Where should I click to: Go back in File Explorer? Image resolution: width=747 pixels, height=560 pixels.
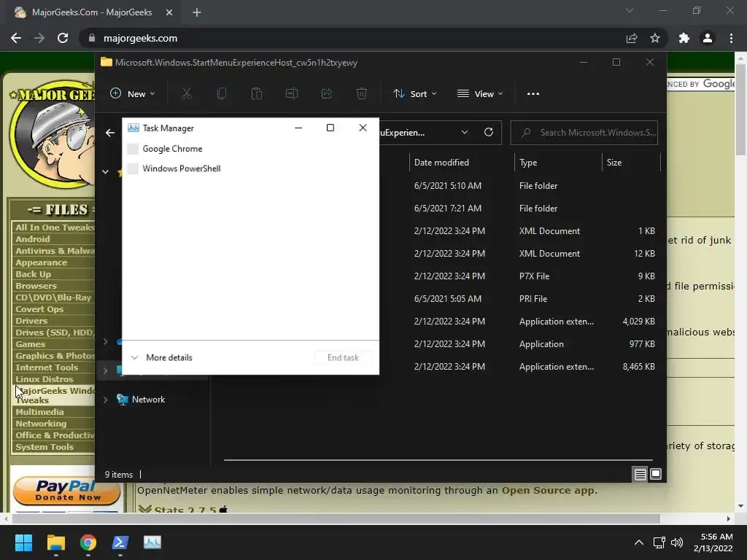click(110, 133)
